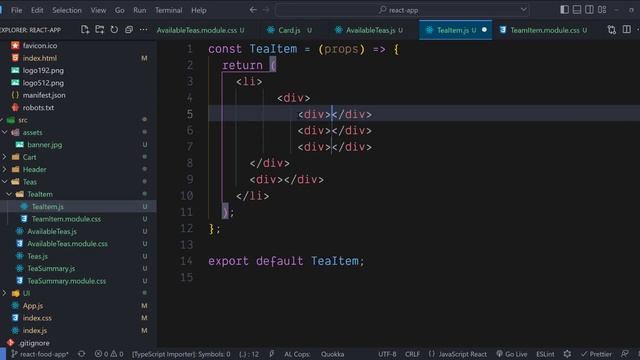The height and width of the screenshot is (360, 640).
Task: Open Explorer more actions ellipsis
Action: pos(143,30)
